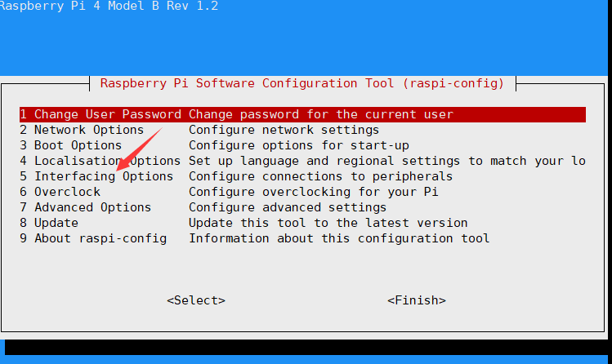Click 'Update this tool to the latest version'
The image size is (612, 364).
pos(328,223)
